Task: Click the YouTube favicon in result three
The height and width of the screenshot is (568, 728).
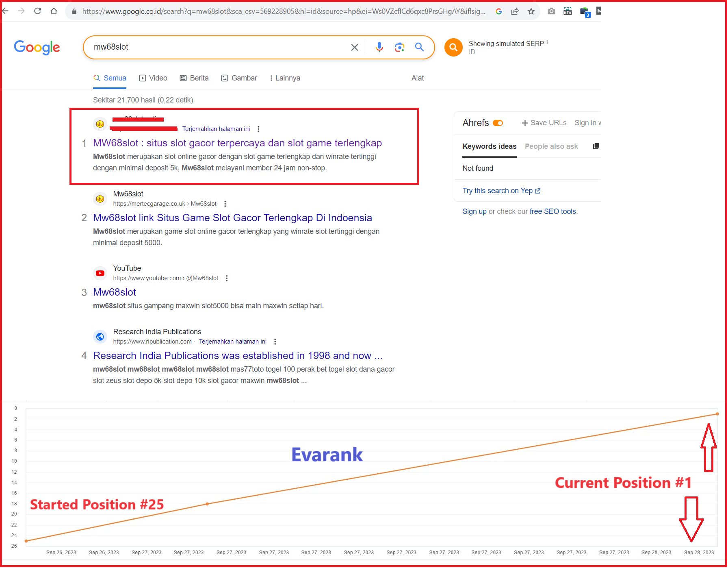Action: click(x=100, y=273)
